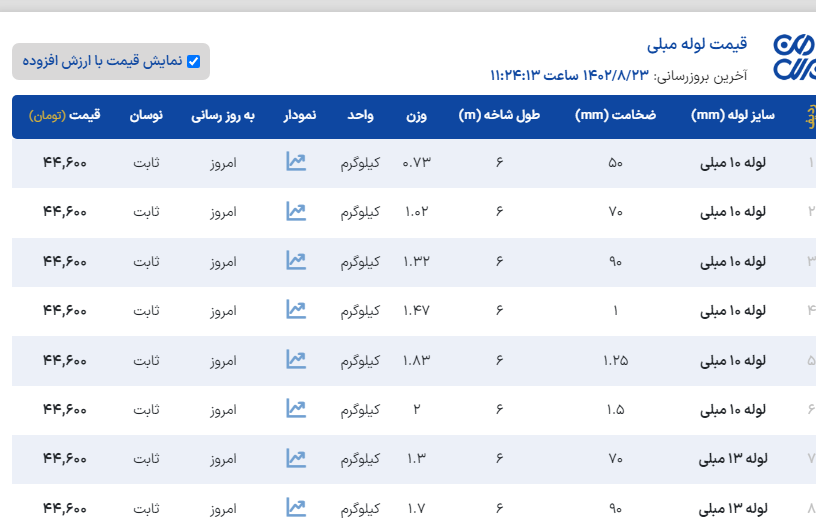Show price chart for row weighing 1.83
The height and width of the screenshot is (520, 816).
tap(295, 359)
